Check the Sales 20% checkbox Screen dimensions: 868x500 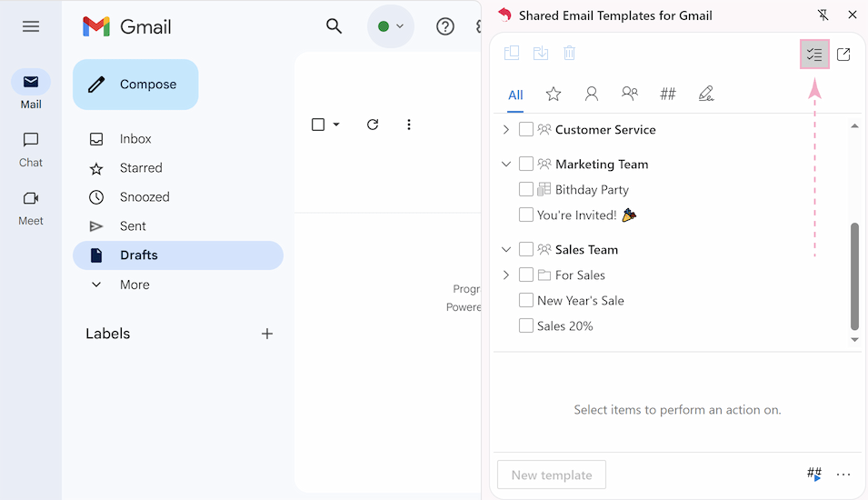(526, 325)
